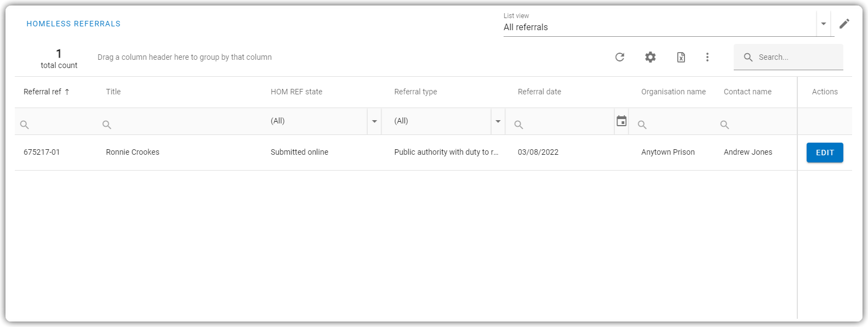This screenshot has height=327, width=868.
Task: Sort by Organisation name column header
Action: (673, 92)
